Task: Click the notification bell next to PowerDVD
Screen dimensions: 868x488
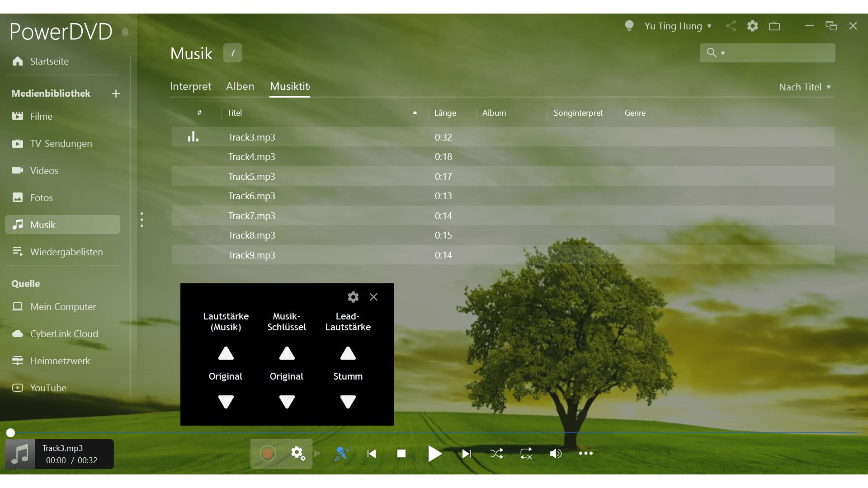Action: (125, 32)
